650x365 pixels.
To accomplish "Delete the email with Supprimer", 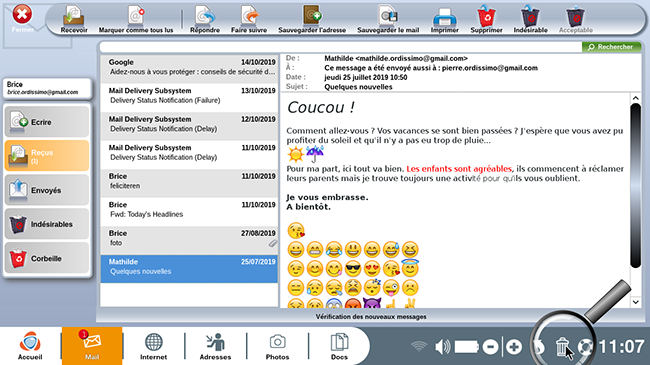I will [486, 19].
